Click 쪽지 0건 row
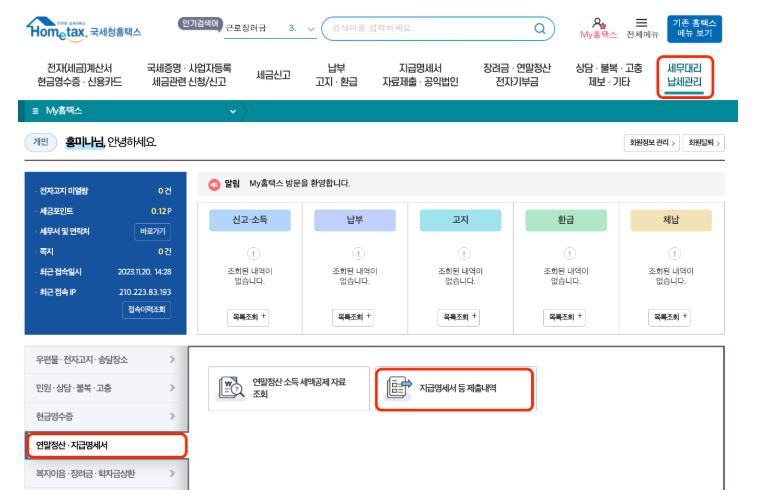Screen dimensions: 760x497 coord(105,252)
